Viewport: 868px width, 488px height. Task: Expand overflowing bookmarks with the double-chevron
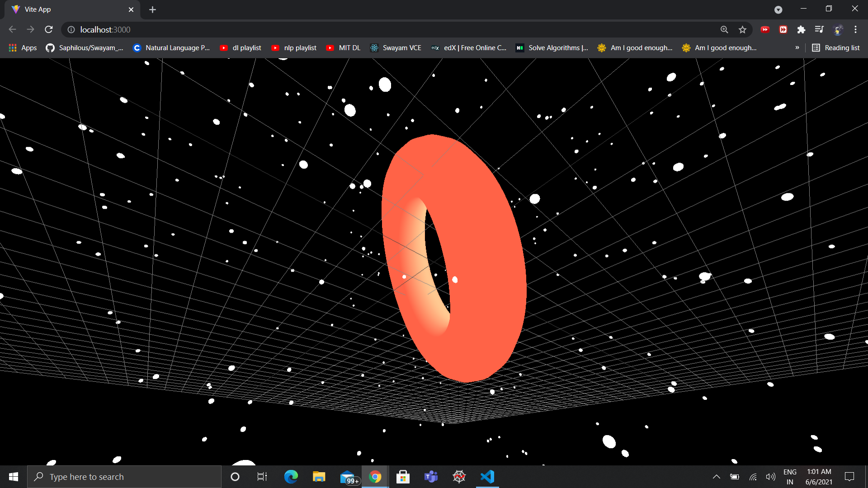click(x=797, y=47)
